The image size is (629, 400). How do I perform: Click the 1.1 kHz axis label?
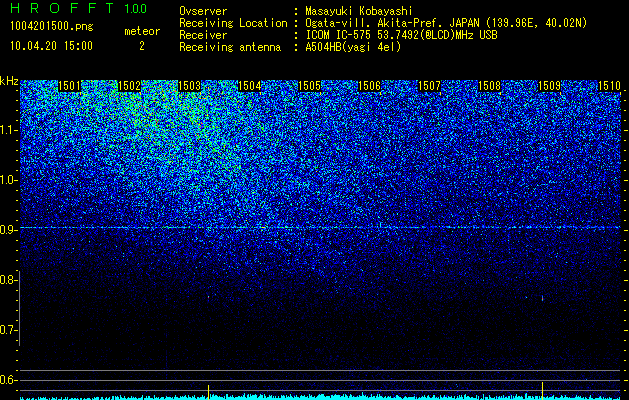(8, 130)
